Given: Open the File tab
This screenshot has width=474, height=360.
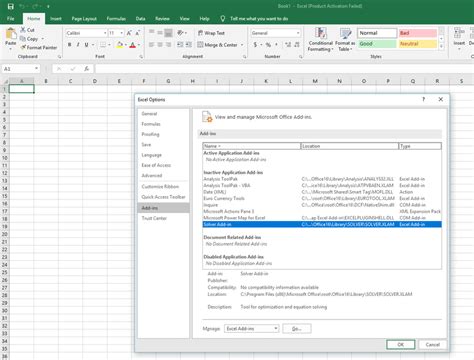Looking at the screenshot, I should point(11,19).
